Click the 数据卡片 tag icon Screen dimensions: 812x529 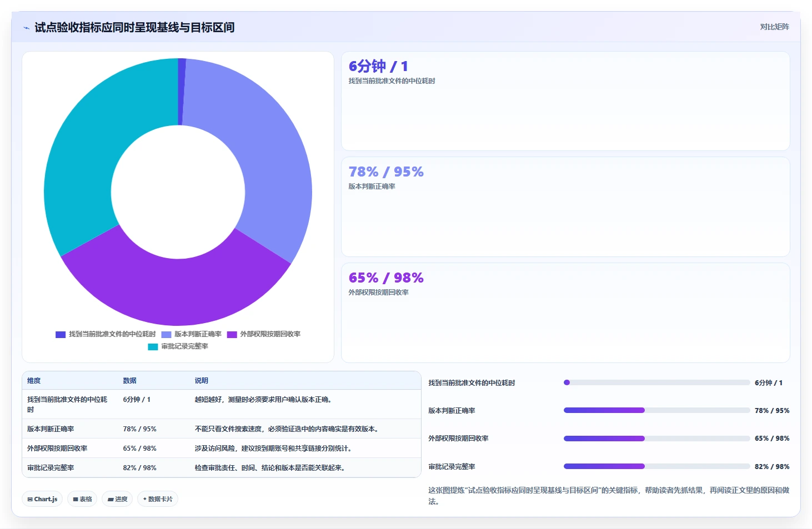[x=145, y=499]
